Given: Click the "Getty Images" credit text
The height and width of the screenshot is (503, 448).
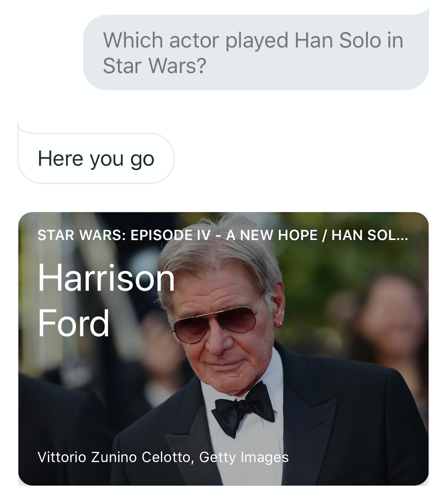Looking at the screenshot, I should 244,457.
